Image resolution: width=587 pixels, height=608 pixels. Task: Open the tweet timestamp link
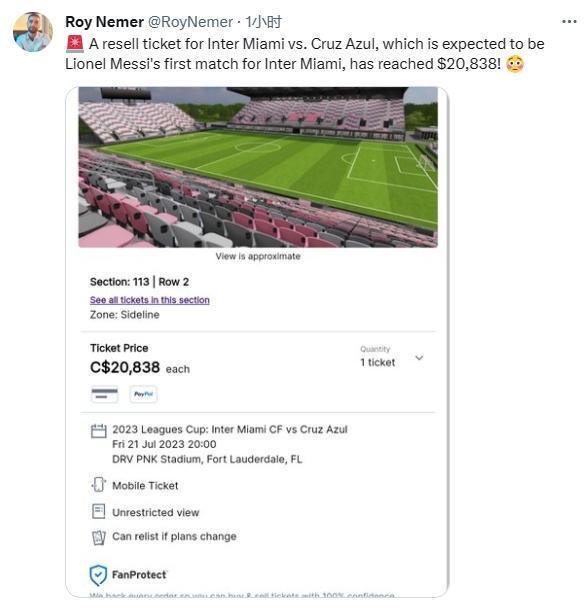(264, 22)
